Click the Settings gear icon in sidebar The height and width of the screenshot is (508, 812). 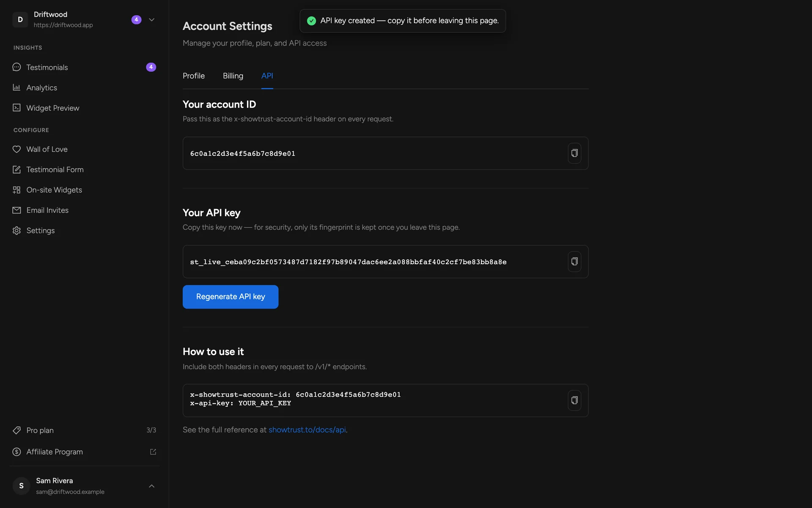(x=16, y=230)
